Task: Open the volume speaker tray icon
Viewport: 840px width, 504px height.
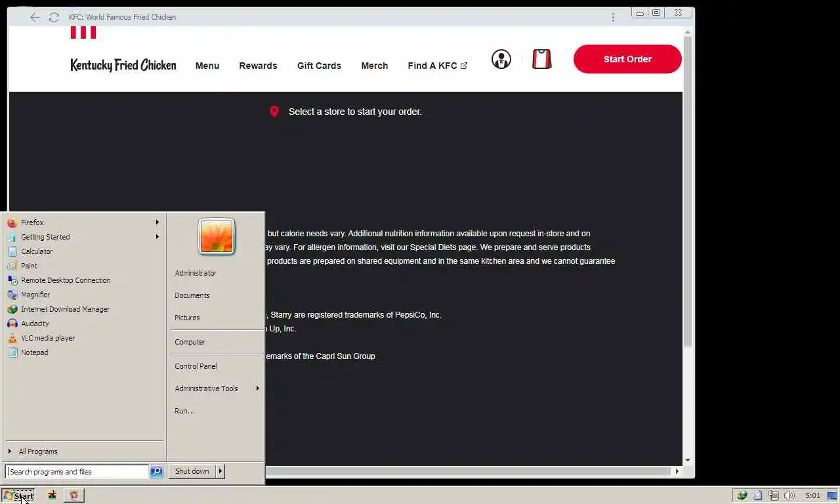Action: tap(789, 495)
